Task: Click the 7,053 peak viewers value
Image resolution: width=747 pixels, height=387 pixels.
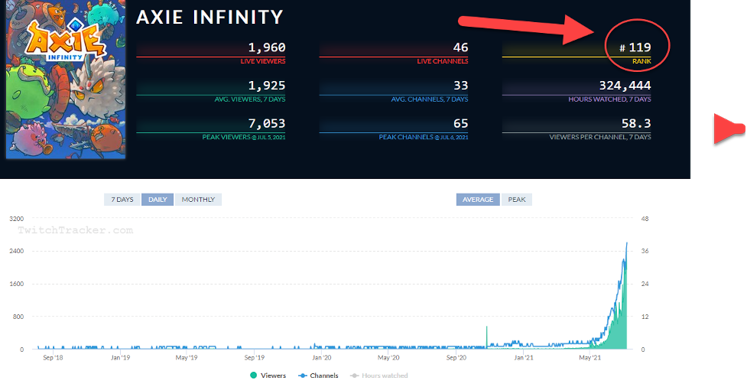Action: [x=267, y=123]
